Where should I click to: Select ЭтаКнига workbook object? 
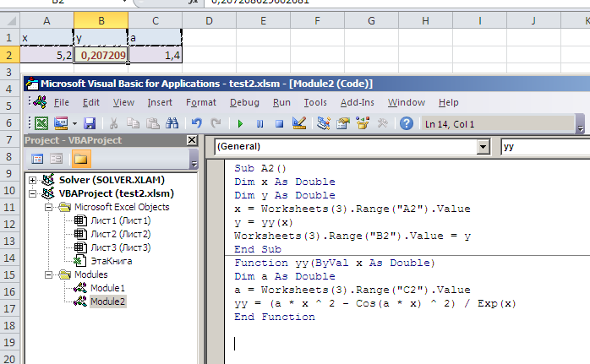pyautogui.click(x=112, y=261)
